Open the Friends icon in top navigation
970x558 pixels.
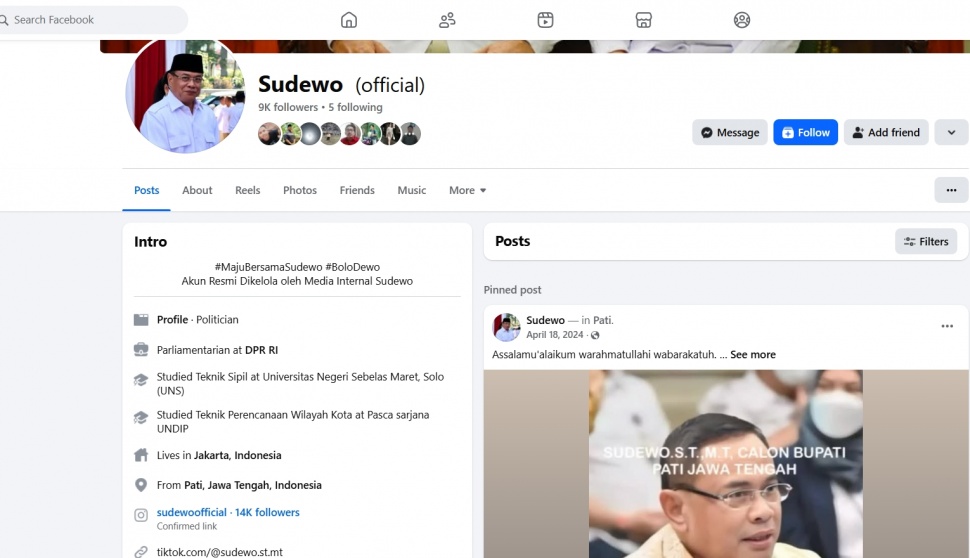tap(447, 20)
